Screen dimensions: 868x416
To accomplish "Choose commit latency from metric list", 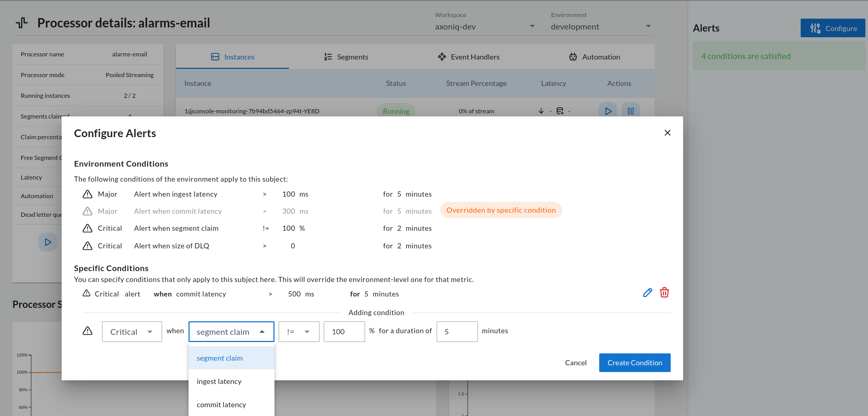I will point(232,405).
